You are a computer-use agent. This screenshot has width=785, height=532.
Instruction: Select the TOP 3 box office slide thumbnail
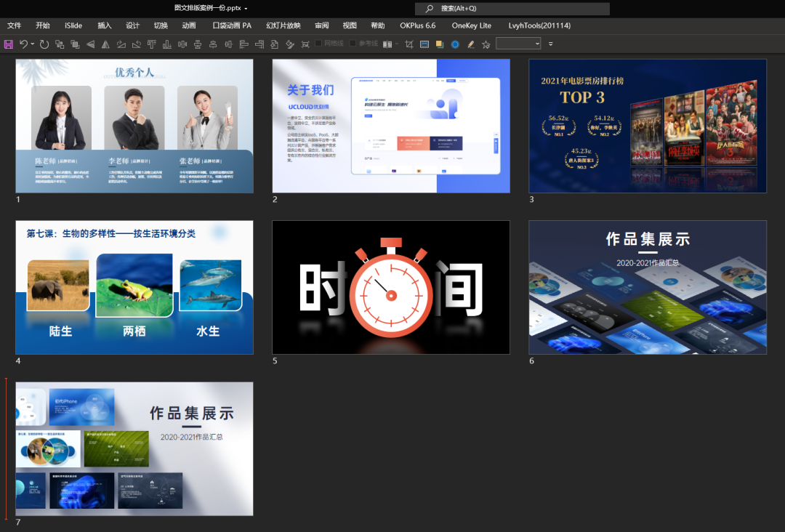(x=647, y=126)
